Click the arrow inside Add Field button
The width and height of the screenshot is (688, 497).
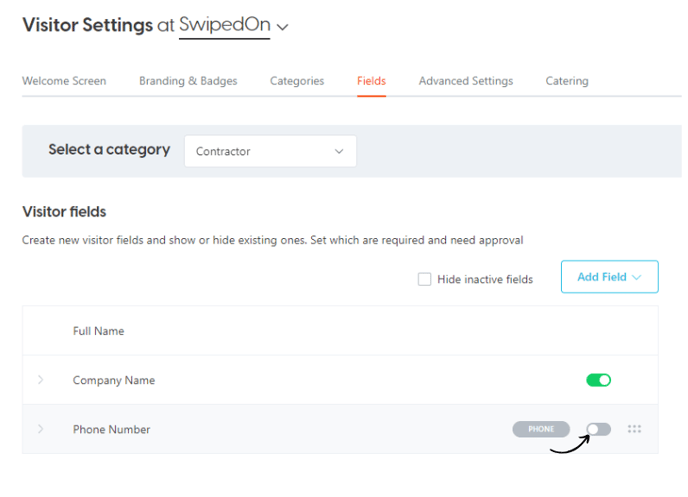[637, 277]
